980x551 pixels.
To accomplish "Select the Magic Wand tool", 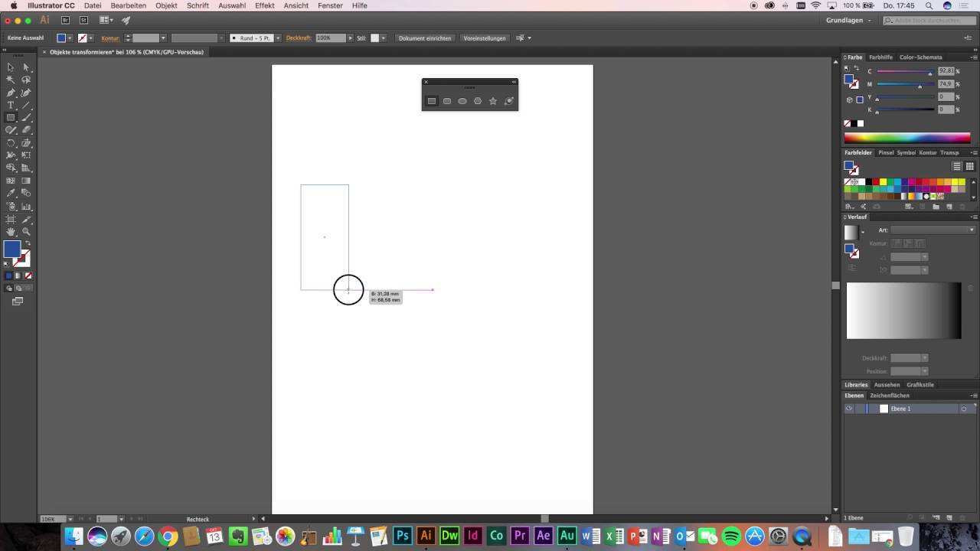I will coord(11,80).
